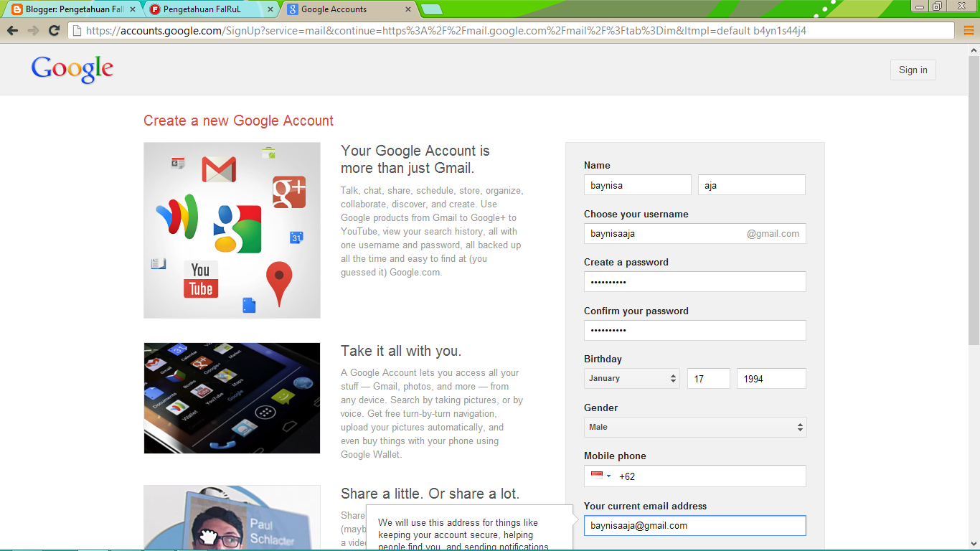Click the "Create a password" label
Viewport: 980px width, 551px height.
point(626,262)
